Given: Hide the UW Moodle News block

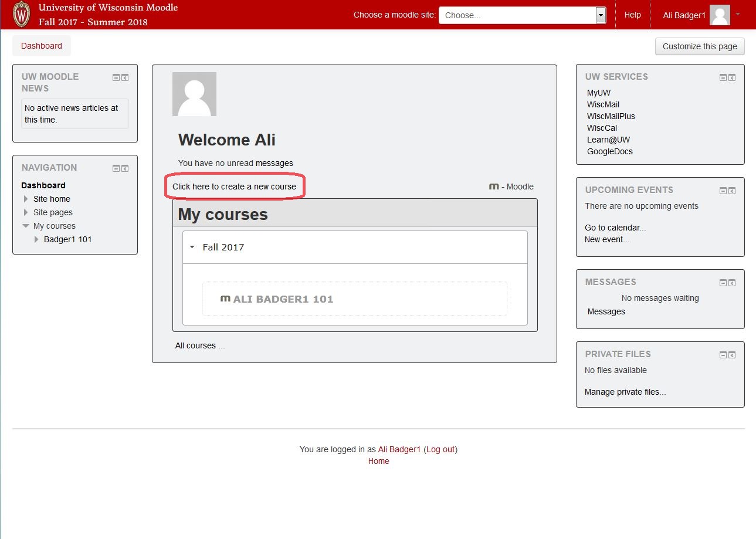Looking at the screenshot, I should 116,77.
